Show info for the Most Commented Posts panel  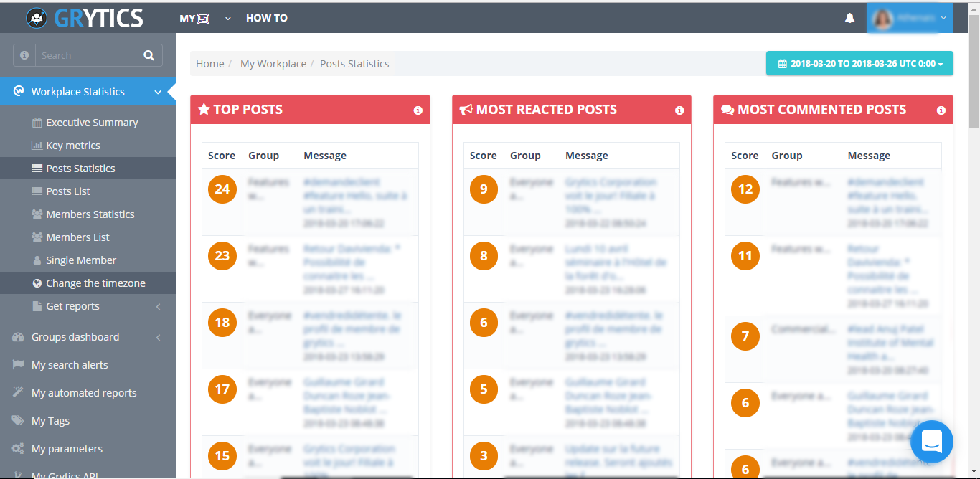pyautogui.click(x=941, y=110)
